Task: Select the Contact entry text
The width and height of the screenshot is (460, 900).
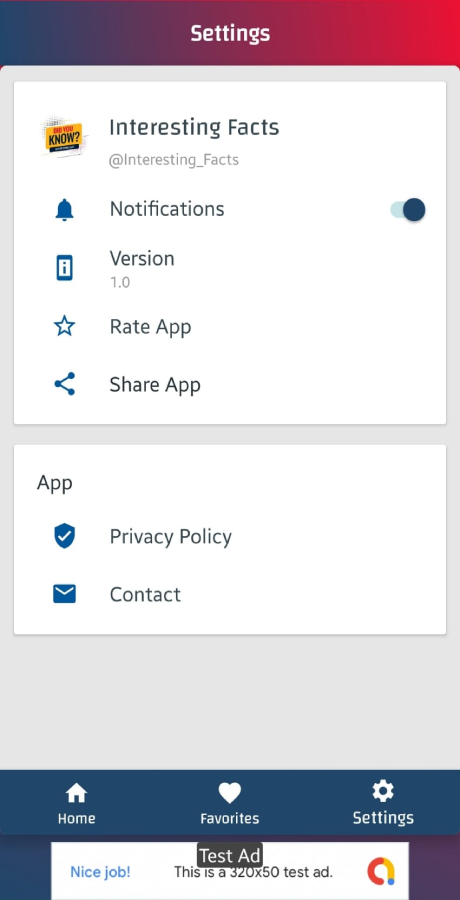Action: click(x=145, y=594)
